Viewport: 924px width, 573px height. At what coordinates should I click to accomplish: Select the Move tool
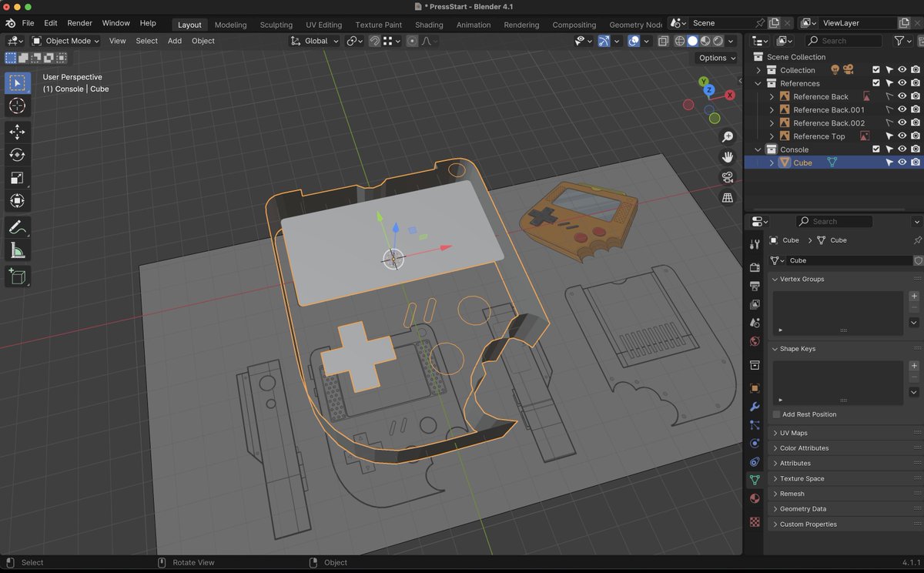[17, 132]
